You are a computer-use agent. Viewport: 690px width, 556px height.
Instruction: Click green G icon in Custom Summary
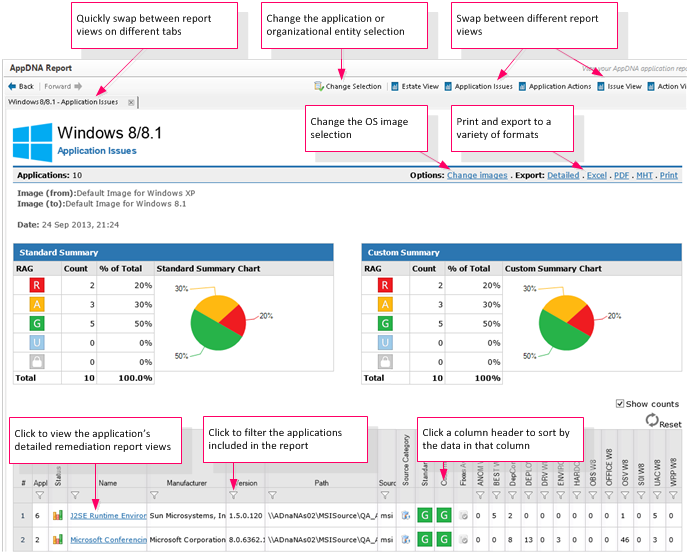click(385, 324)
